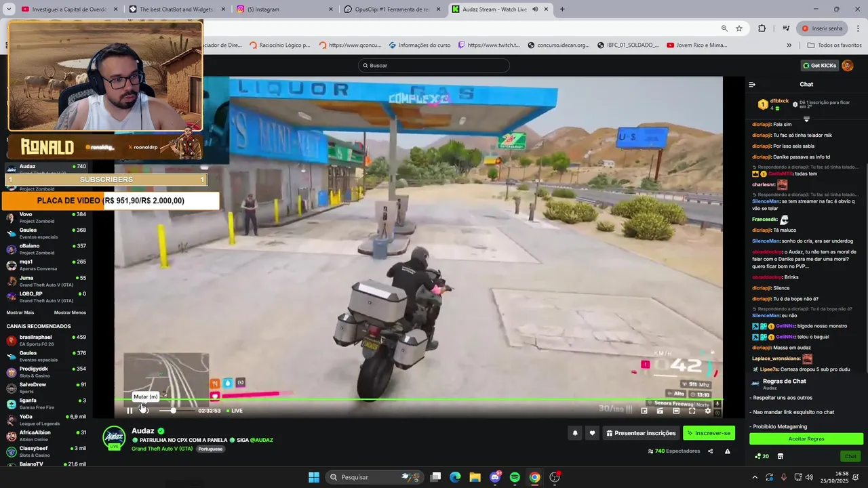868x488 pixels.
Task: Accept chat rules with Aceitar Regras
Action: click(x=806, y=439)
